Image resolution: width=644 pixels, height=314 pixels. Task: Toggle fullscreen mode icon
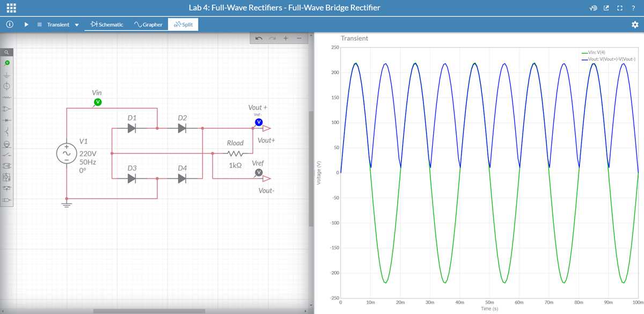(620, 8)
